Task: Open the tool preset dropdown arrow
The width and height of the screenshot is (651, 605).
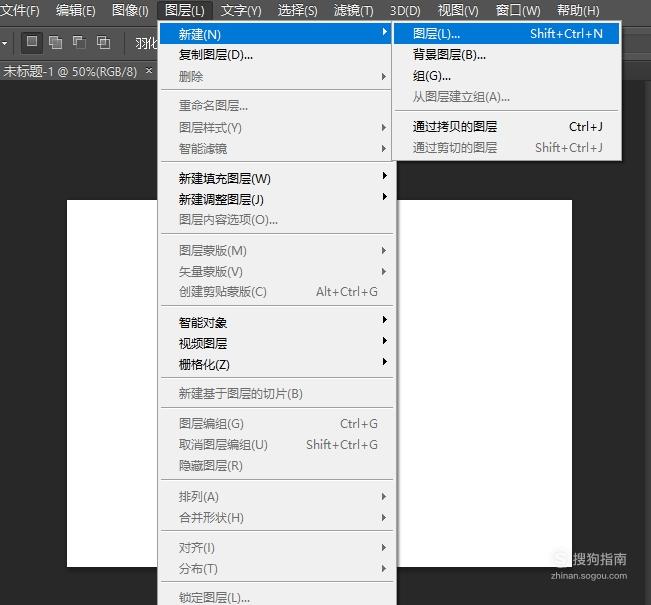Action: [5, 43]
